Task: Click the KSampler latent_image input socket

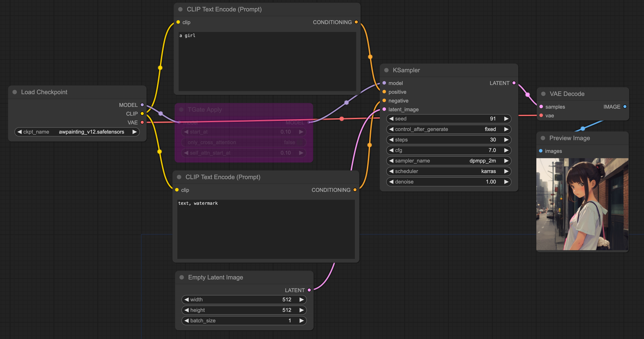Action: (384, 109)
